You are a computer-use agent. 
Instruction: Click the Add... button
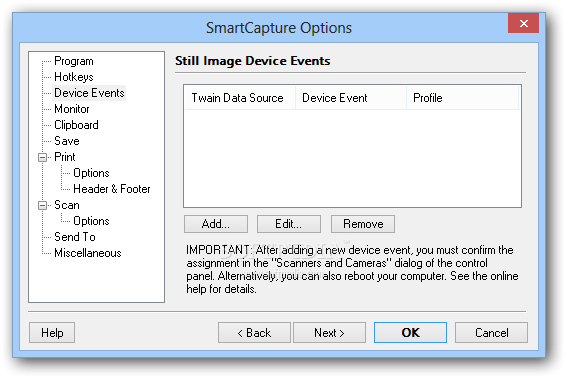(x=216, y=224)
